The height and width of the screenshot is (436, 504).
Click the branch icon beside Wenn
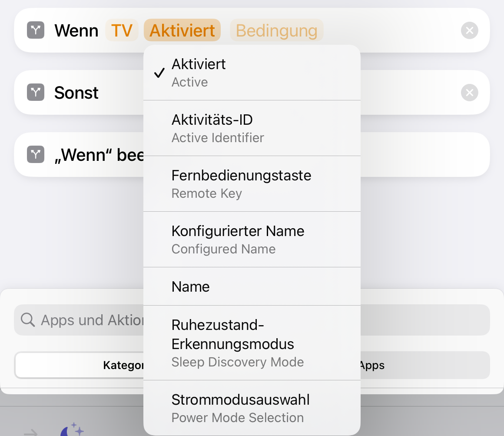tap(36, 30)
